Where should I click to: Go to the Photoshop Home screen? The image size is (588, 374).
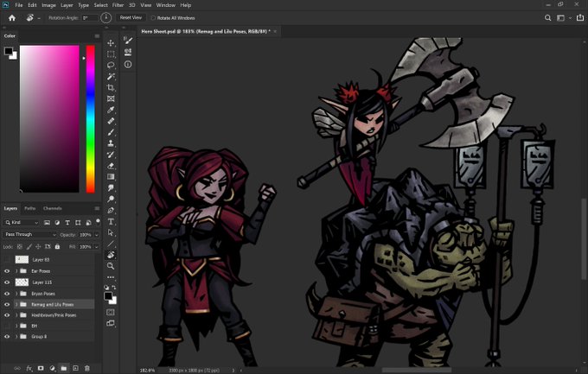click(12, 17)
